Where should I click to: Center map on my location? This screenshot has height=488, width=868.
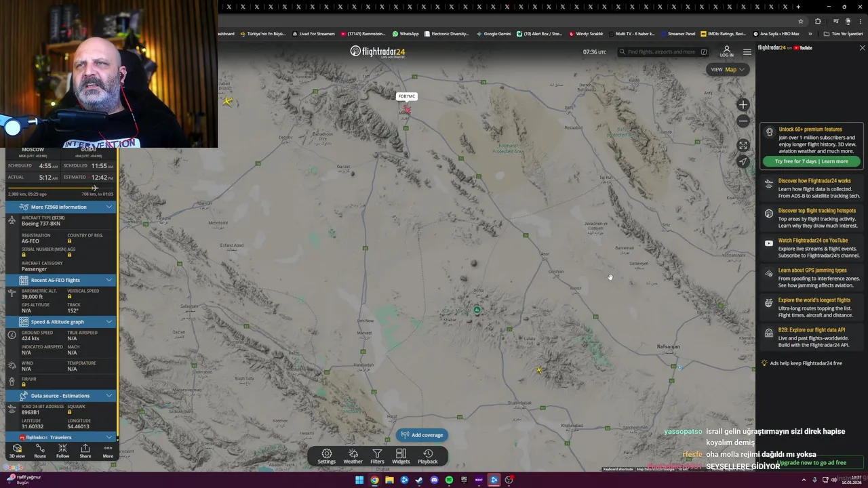click(x=743, y=161)
